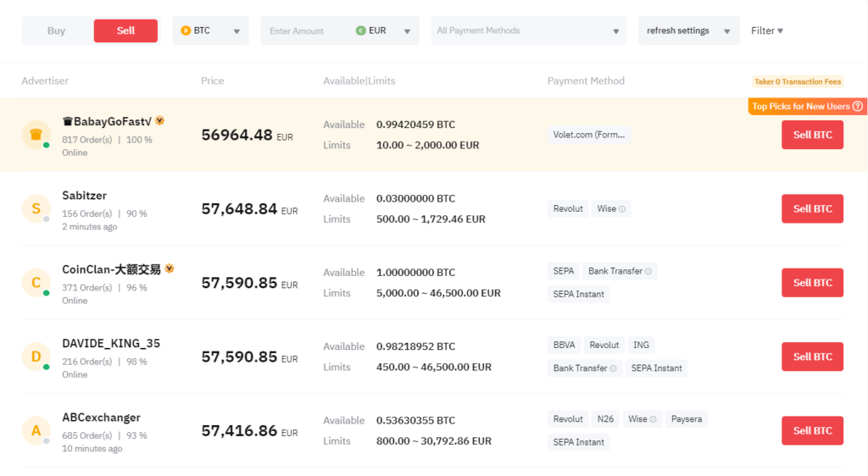Click the help icon on Top Picks banner

coord(858,107)
